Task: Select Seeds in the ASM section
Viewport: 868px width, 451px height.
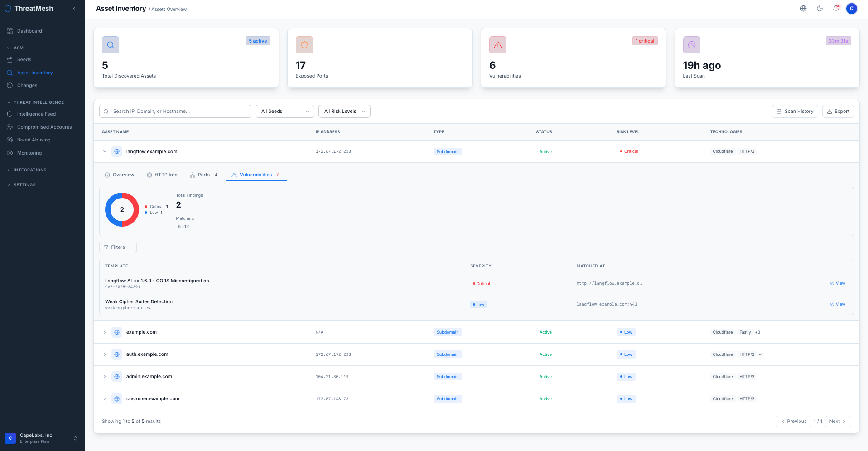Action: (24, 59)
